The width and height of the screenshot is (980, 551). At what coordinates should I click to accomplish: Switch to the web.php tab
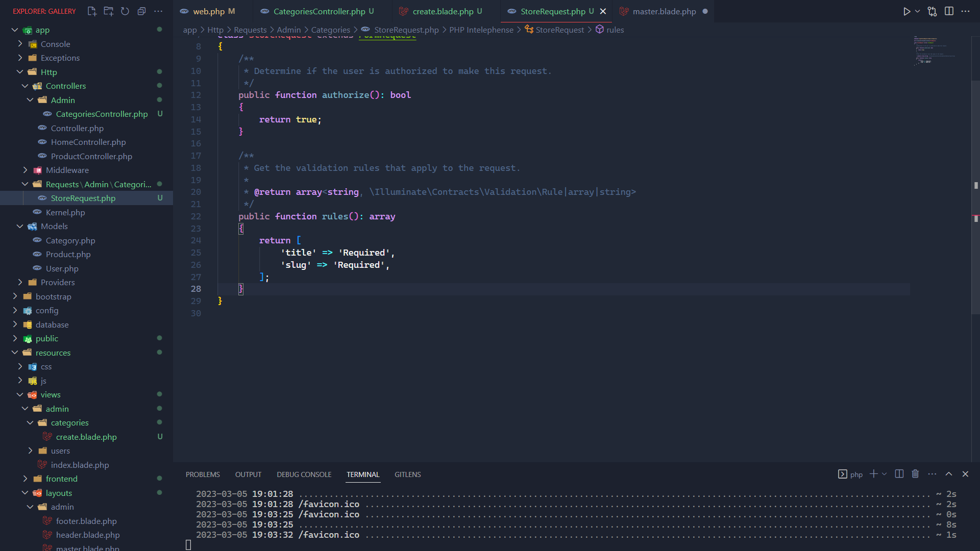[208, 11]
